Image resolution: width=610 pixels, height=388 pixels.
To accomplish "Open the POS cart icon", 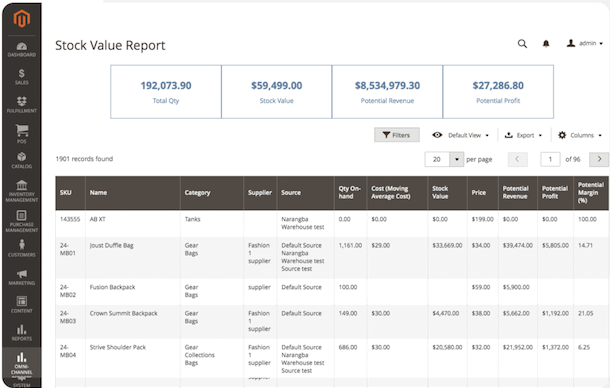I will point(21,133).
